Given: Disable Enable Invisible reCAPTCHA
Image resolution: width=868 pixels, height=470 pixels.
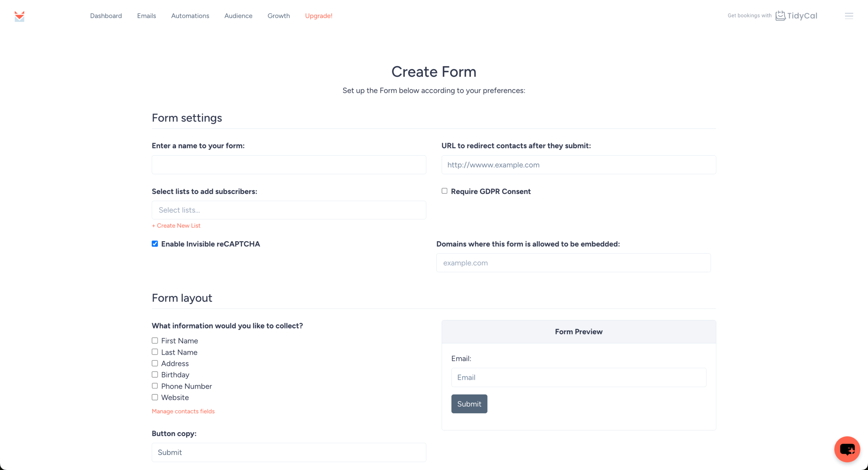Looking at the screenshot, I should [155, 243].
